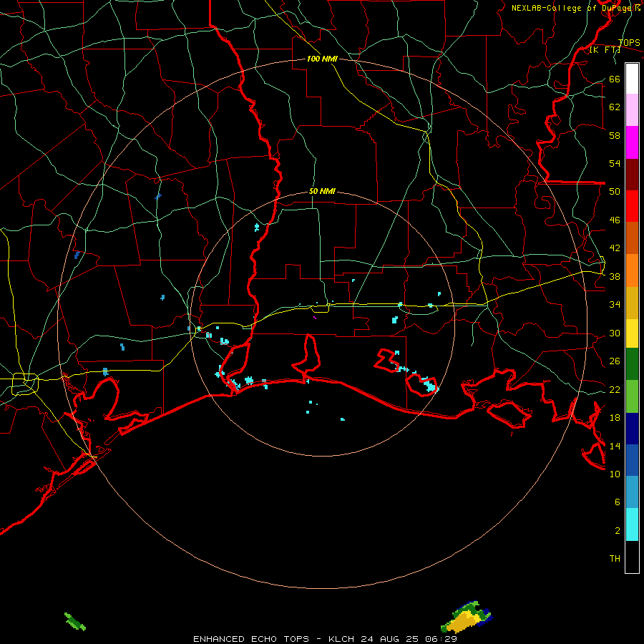The width and height of the screenshot is (644, 644).
Task: Click the 34 legend value
Action: pos(615,304)
